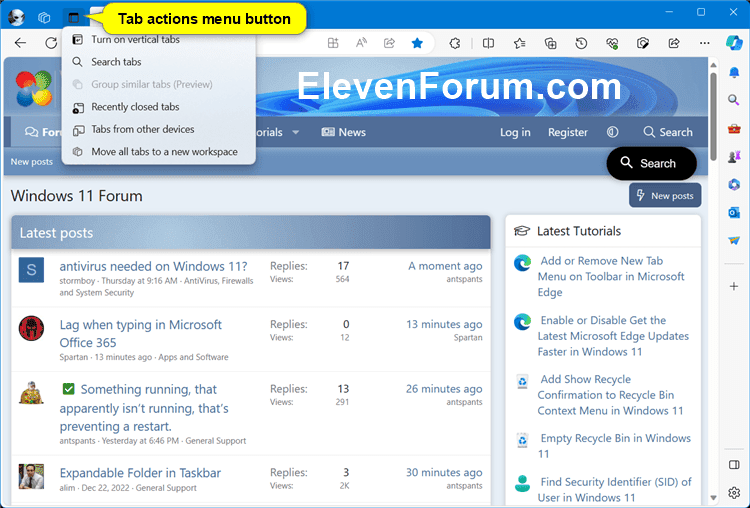Toggle sidebar visibility icon near bottom
The height and width of the screenshot is (508, 750).
[734, 465]
